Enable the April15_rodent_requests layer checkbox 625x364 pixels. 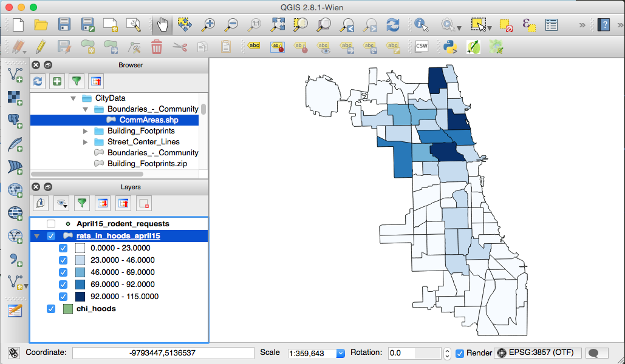(52, 224)
